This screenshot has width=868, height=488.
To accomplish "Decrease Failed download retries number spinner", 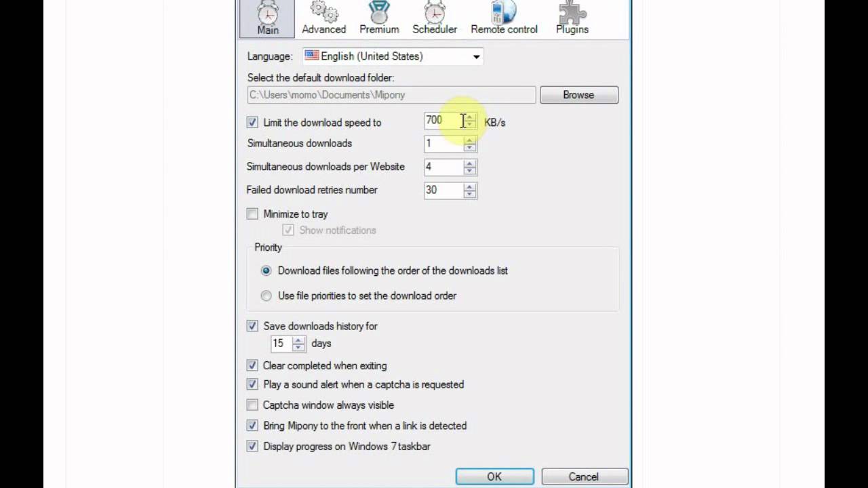I will (470, 194).
